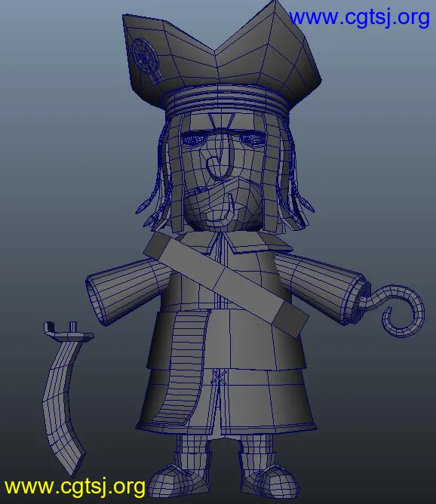Select the boot on the hook-hand side
This screenshot has width=436, height=504.
click(269, 476)
